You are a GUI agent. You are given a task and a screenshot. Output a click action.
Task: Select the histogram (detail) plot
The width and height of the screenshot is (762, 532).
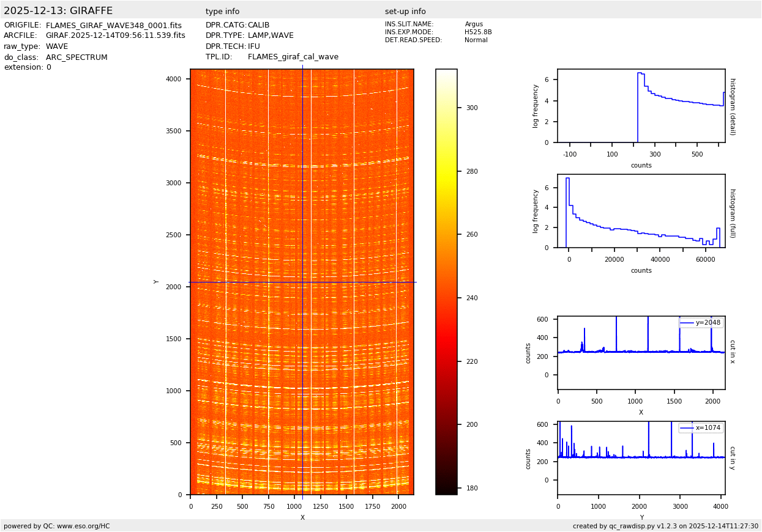[x=641, y=106]
